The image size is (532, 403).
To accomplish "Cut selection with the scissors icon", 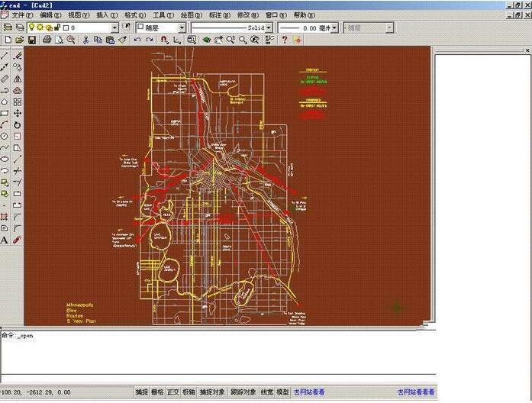I will tap(85, 40).
